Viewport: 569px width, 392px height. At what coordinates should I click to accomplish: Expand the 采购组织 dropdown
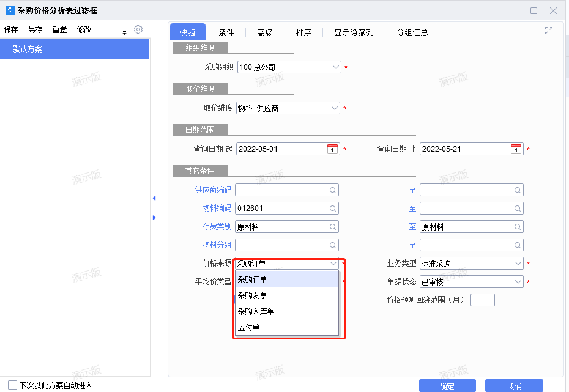(x=335, y=67)
